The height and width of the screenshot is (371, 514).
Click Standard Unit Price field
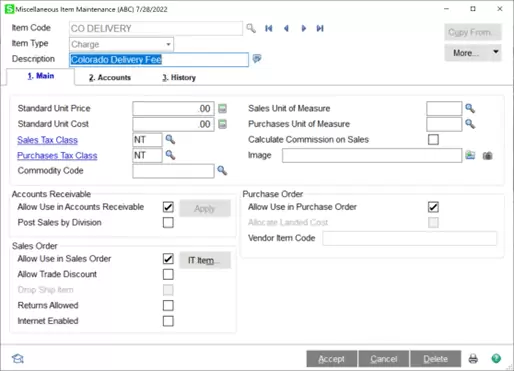tap(173, 109)
